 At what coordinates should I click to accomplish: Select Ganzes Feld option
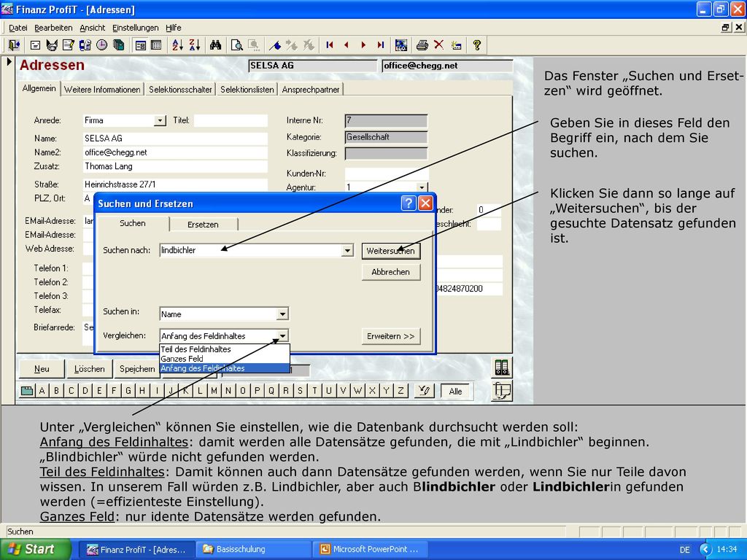[225, 359]
